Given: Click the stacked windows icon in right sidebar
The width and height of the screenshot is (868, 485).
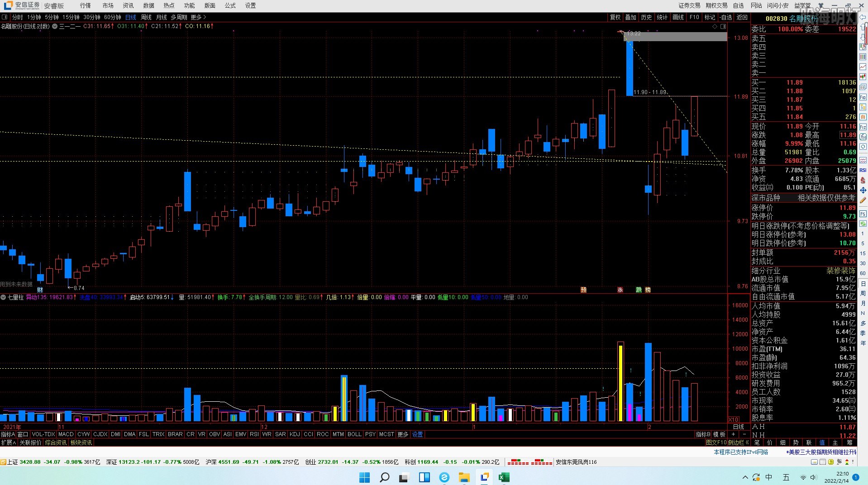Looking at the screenshot, I should pos(863,87).
